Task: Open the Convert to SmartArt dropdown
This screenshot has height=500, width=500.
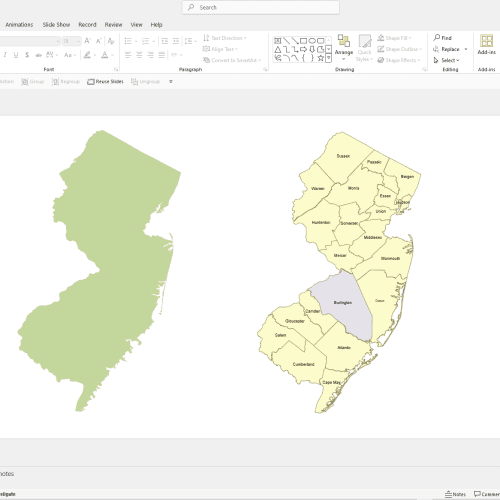Action: point(232,60)
